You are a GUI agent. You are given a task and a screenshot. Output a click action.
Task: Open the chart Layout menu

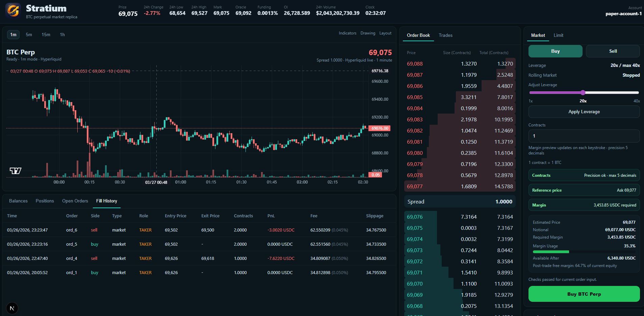coord(385,33)
